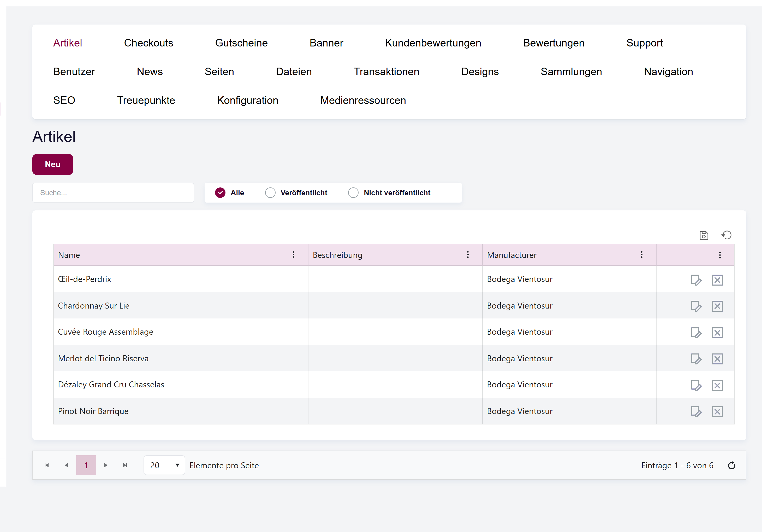762x532 pixels.
Task: Switch to the SEO section
Action: [64, 100]
